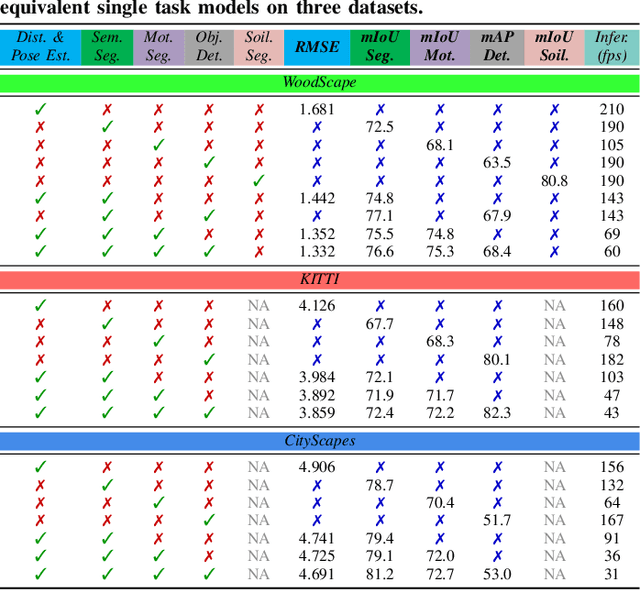Image resolution: width=640 pixels, height=590 pixels.
Task: Click the 'Obj. Det.' column header
Action: (209, 47)
